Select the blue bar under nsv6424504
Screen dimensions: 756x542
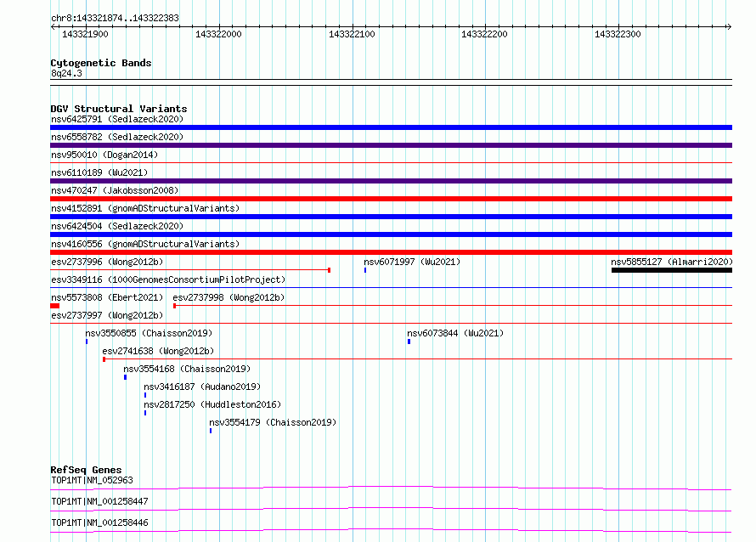pyautogui.click(x=391, y=234)
